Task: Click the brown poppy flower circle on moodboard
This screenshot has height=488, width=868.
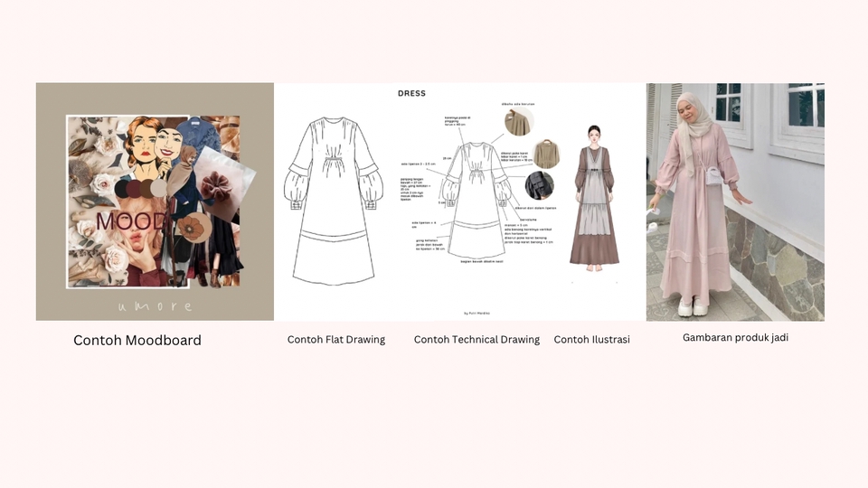Action: tap(190, 228)
